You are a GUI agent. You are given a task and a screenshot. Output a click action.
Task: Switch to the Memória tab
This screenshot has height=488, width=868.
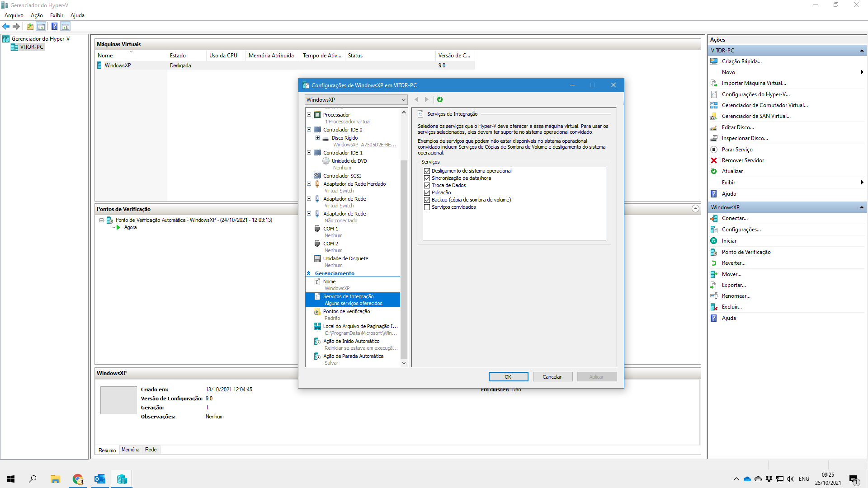pyautogui.click(x=130, y=450)
